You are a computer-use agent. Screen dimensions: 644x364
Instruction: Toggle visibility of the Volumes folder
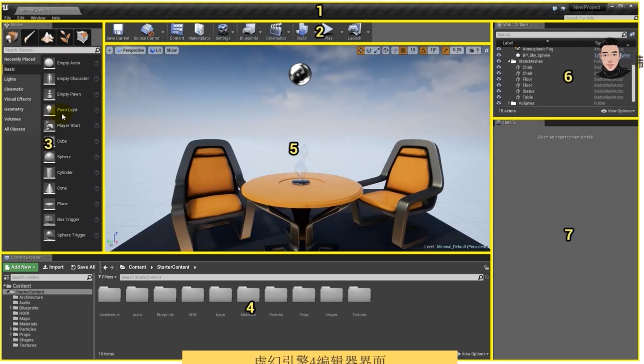click(x=498, y=103)
